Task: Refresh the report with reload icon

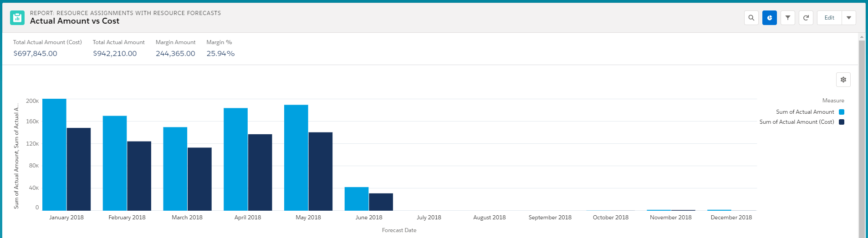Action: coord(806,18)
